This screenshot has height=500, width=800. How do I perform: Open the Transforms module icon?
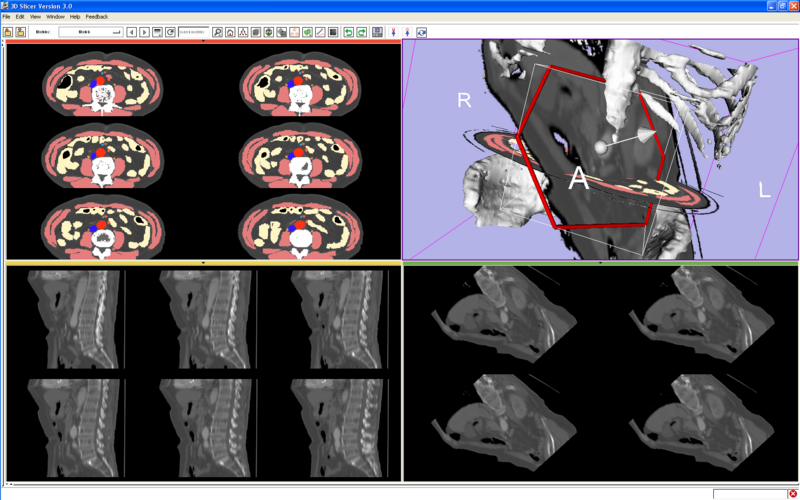coord(282,32)
